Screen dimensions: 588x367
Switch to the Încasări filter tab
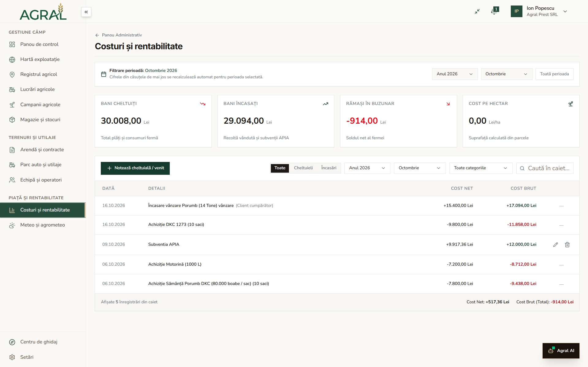pyautogui.click(x=329, y=168)
